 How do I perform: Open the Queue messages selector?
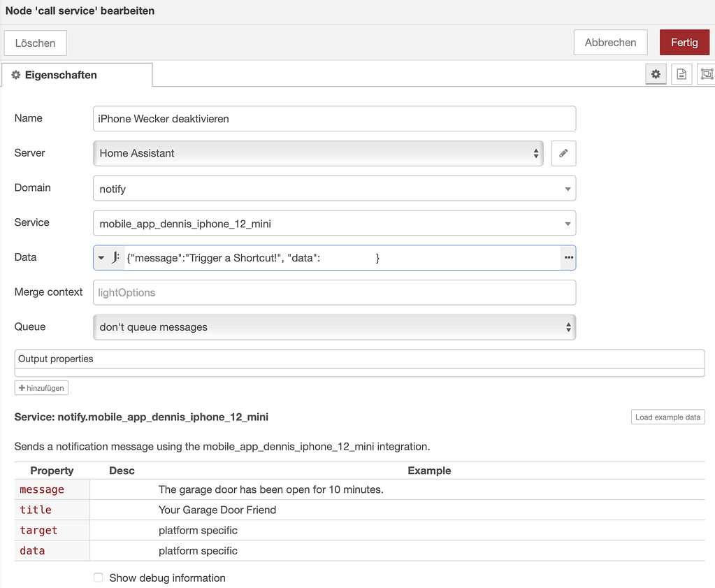tap(333, 327)
